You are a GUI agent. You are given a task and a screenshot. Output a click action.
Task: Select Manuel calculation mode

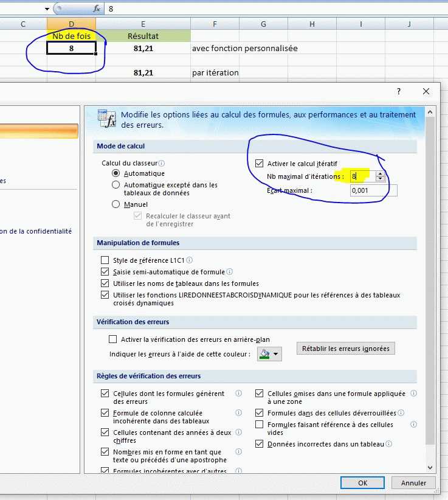coord(115,204)
